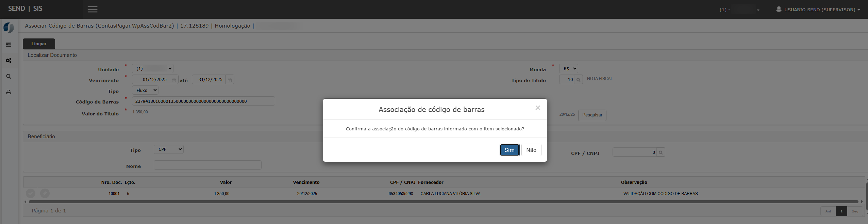Confirm association by clicking Sim

[x=509, y=150]
